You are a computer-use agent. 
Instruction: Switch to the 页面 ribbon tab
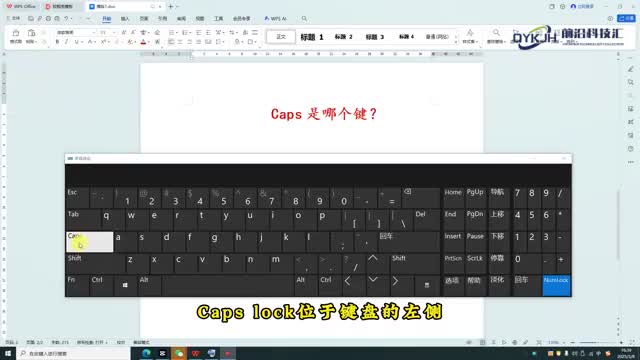click(x=144, y=18)
